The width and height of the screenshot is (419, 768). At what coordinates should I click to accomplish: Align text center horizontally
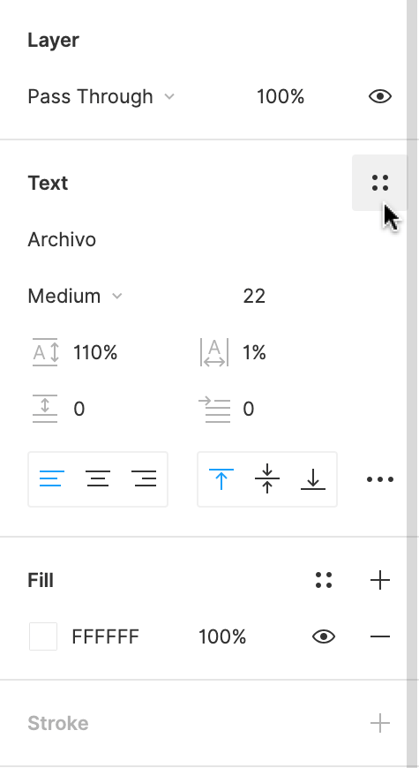pyautogui.click(x=98, y=479)
